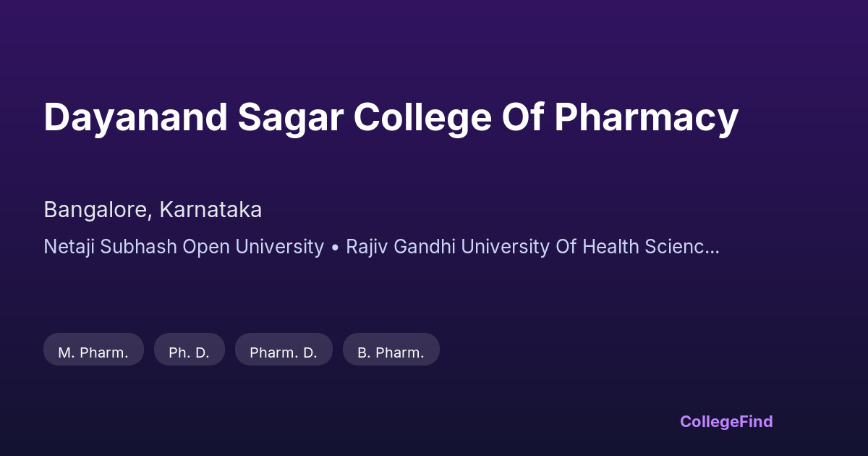Click the bullet separator between university names
Screen dimensions: 868x456
point(335,248)
